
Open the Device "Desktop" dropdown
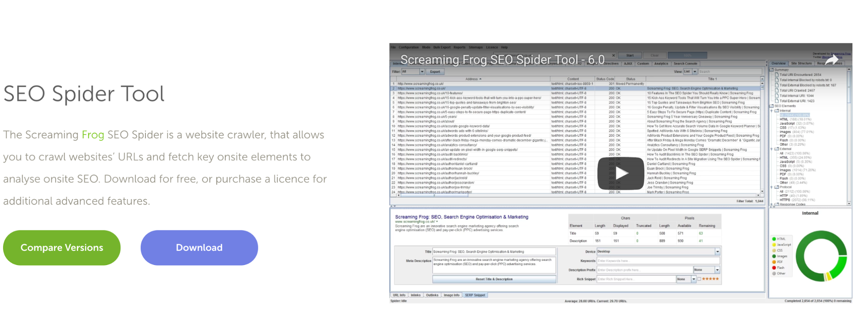717,252
